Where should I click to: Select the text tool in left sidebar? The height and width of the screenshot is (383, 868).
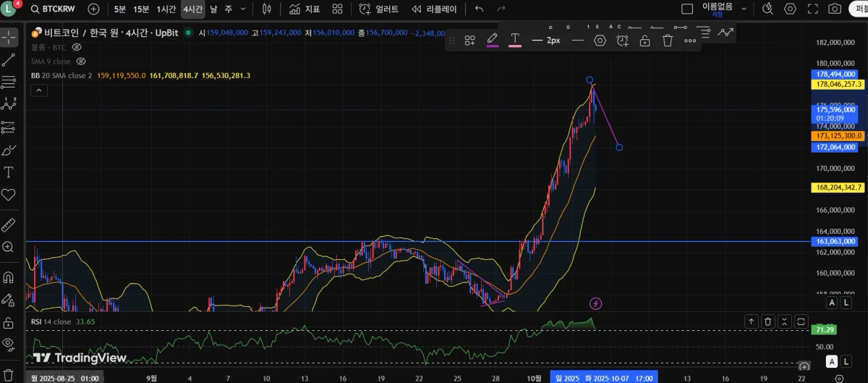[9, 172]
